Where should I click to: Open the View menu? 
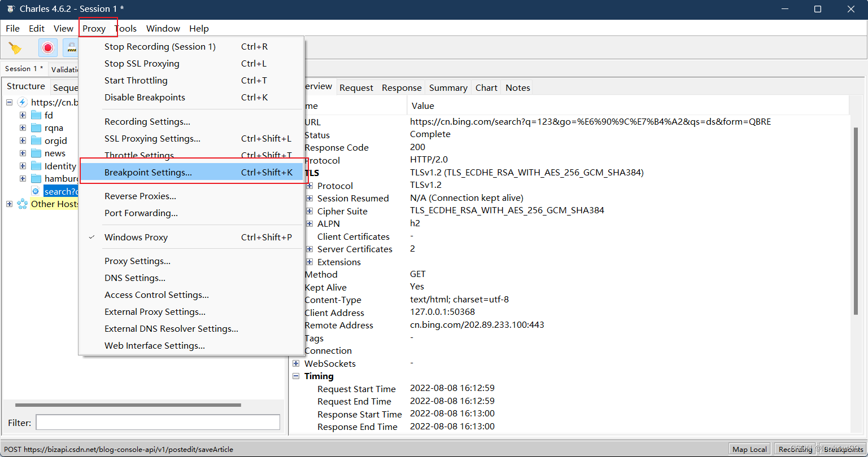click(x=63, y=28)
